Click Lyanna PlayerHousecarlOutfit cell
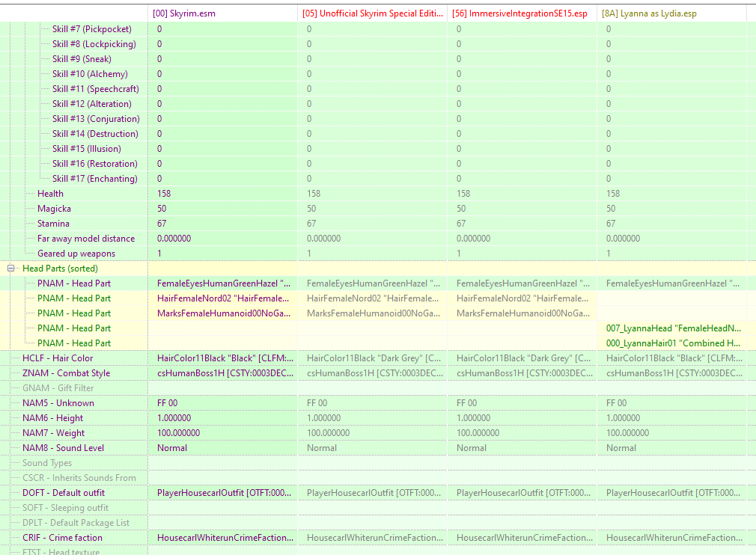Viewport: 756px width, 555px height. (673, 492)
